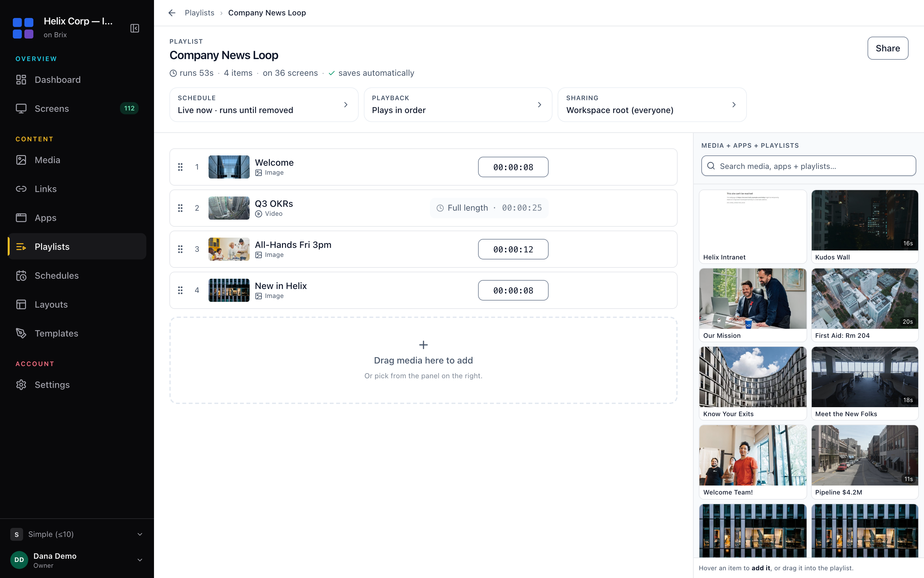
Task: Choose the Meet the New Folks card
Action: pyautogui.click(x=865, y=383)
